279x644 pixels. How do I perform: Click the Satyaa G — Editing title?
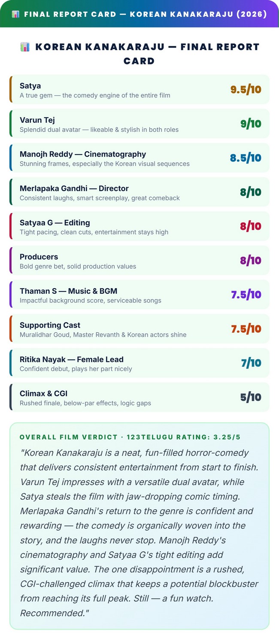(x=55, y=222)
